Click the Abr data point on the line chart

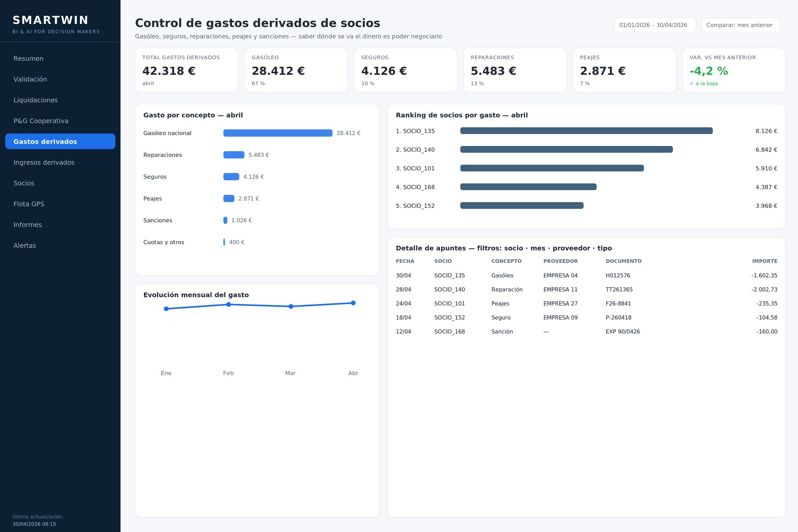point(353,303)
